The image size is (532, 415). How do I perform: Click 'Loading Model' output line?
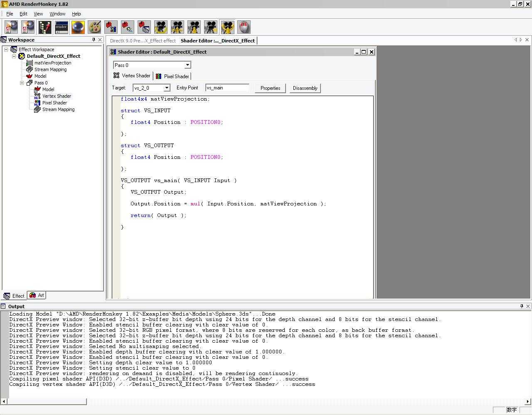[x=142, y=314]
